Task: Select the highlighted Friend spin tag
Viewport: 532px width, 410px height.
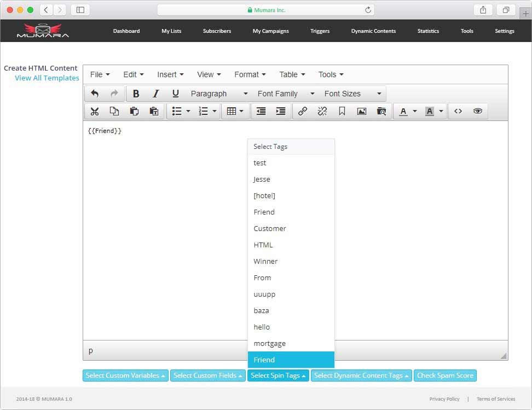Action: (x=291, y=360)
